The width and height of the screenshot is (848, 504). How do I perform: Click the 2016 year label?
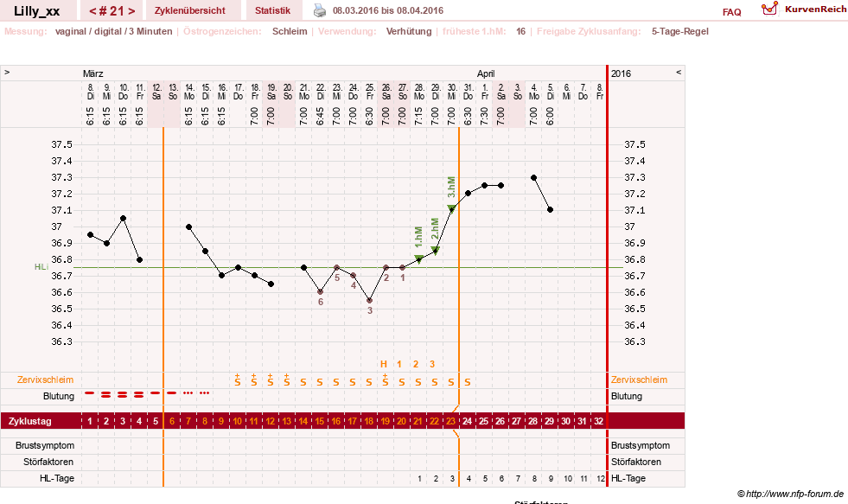coord(621,73)
